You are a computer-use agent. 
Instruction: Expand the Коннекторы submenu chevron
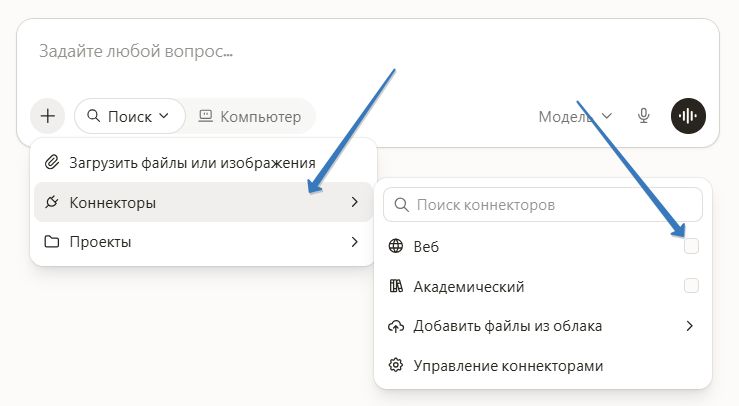coord(354,202)
